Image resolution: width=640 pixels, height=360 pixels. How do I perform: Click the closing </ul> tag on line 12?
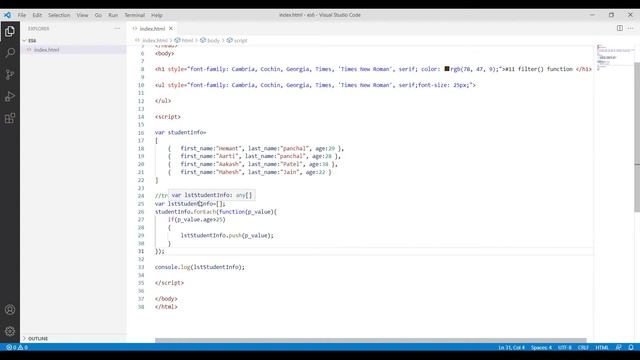pyautogui.click(x=163, y=101)
